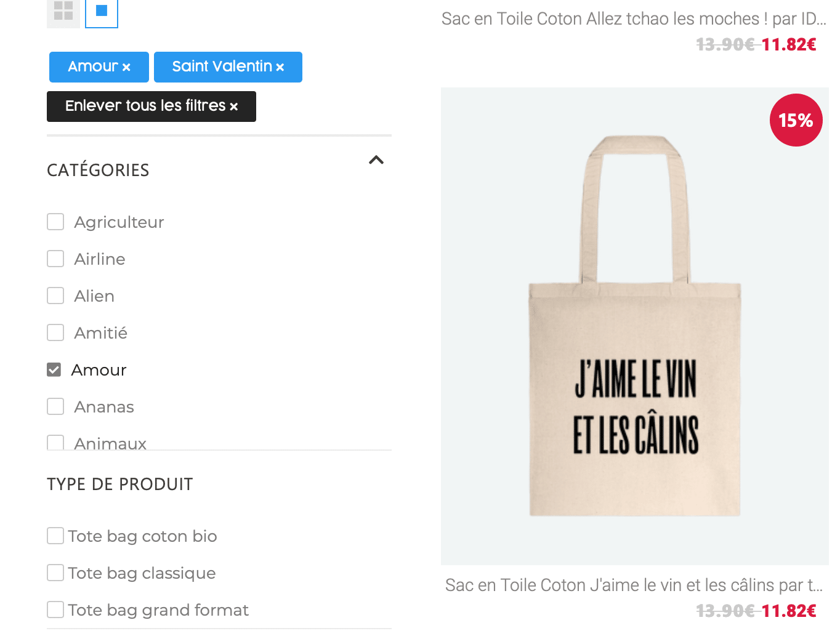
Task: Open the Allez tchao les moches product link
Action: [634, 19]
